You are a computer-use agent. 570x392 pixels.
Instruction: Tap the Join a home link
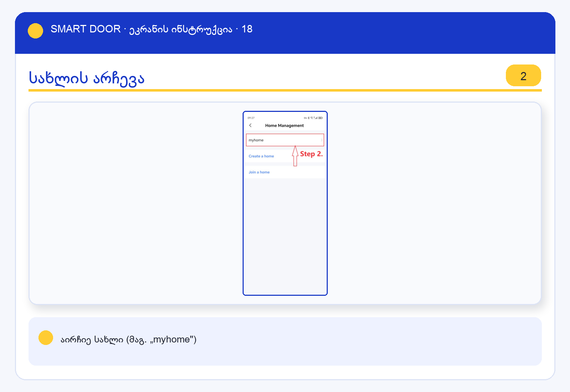coord(259,172)
